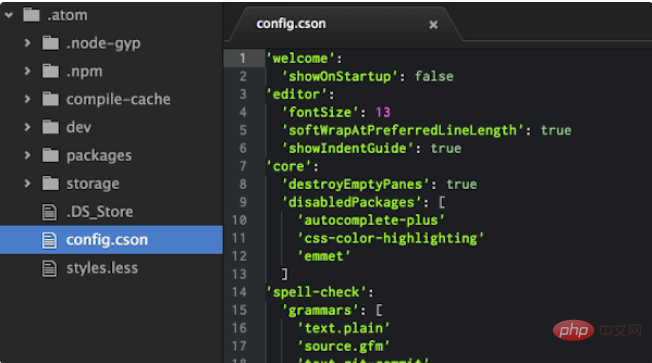Screen dimensions: 652x363
Task: Click the .atom root folder icon
Action: click(x=31, y=15)
